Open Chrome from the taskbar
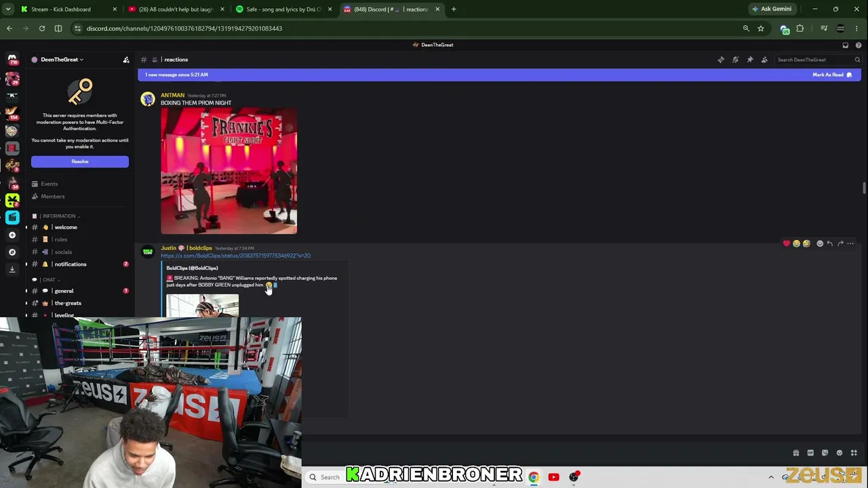Viewport: 868px width, 488px height. 534,477
